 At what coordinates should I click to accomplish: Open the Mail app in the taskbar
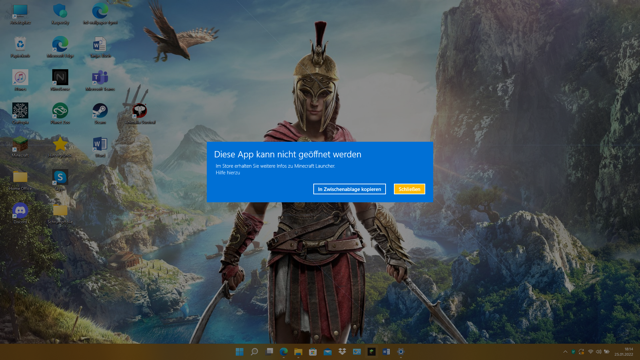click(x=328, y=352)
